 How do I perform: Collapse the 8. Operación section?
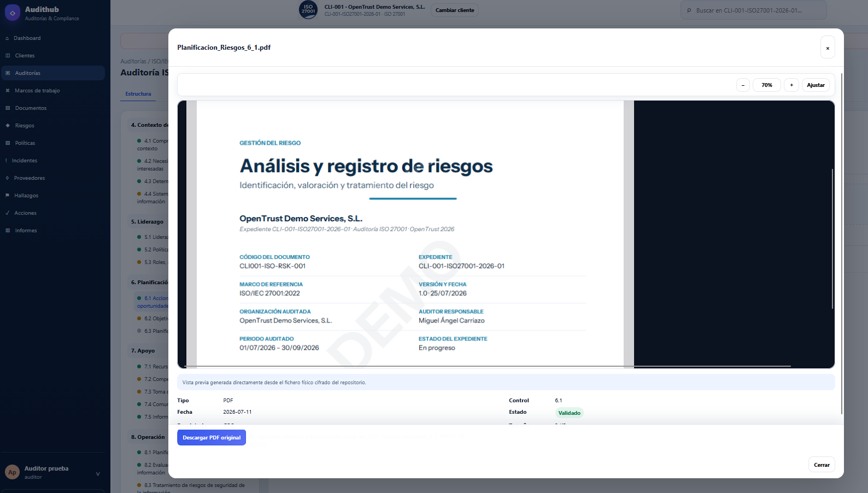tap(148, 437)
